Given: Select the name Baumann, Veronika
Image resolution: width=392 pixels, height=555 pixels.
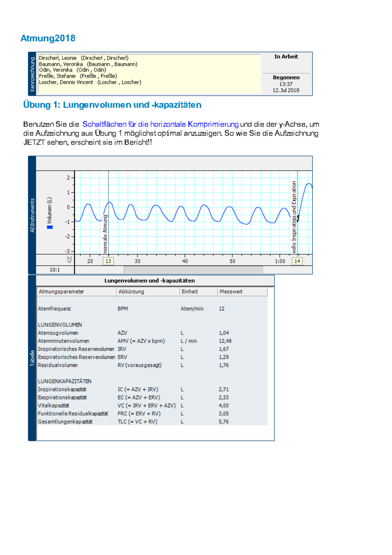Looking at the screenshot, I should (x=61, y=64).
